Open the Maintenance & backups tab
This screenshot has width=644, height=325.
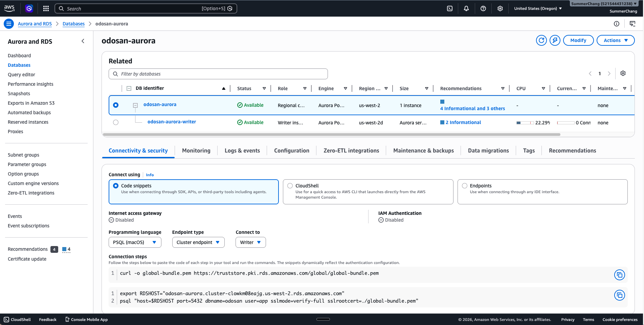[x=423, y=151]
